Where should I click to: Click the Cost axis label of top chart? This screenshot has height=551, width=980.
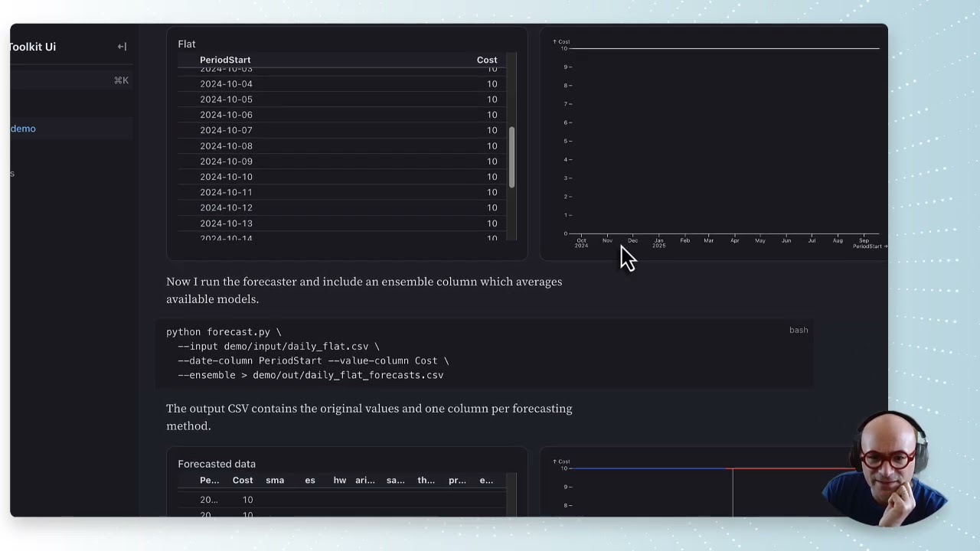point(562,41)
